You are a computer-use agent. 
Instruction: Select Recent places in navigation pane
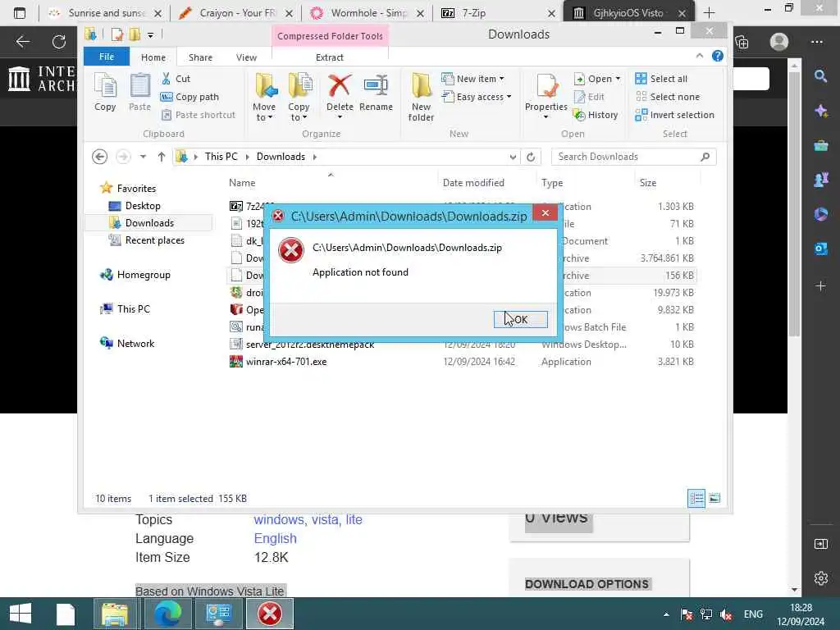pos(154,240)
